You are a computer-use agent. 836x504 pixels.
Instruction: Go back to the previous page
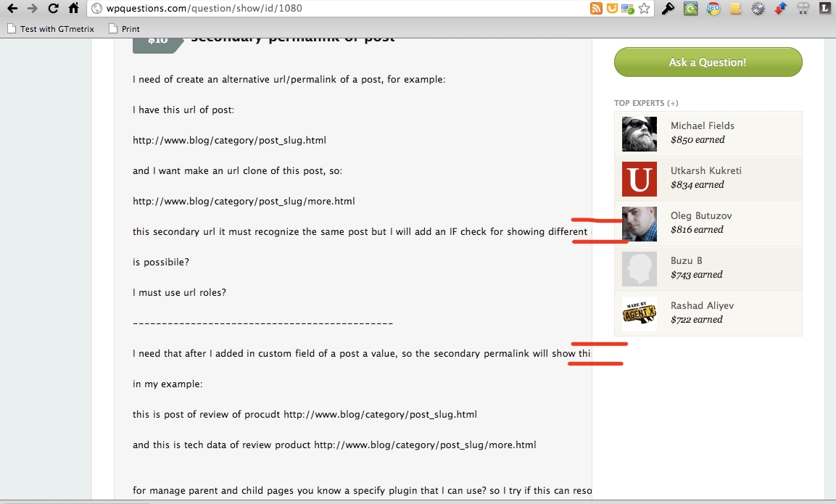click(x=12, y=8)
